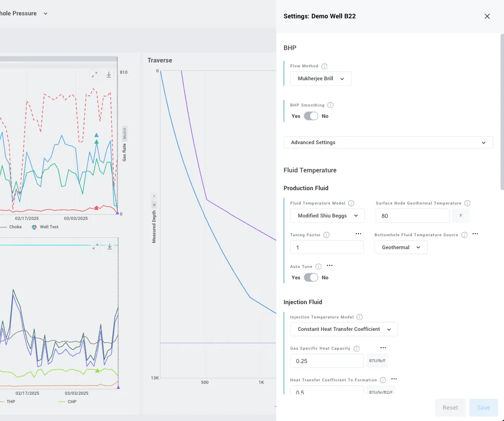
Task: Open the Modified Shiu Beggs model dropdown
Action: 327,216
